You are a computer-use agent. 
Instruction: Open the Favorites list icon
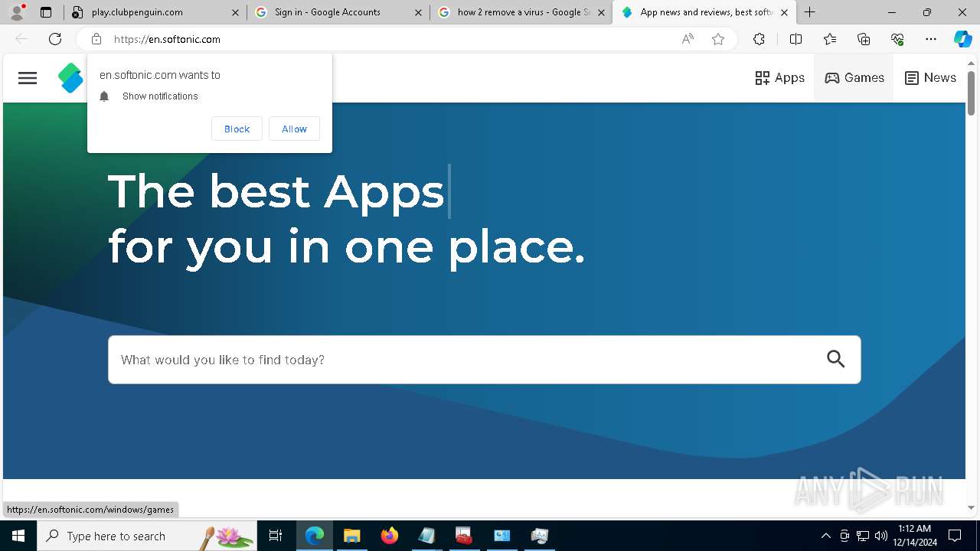point(830,39)
